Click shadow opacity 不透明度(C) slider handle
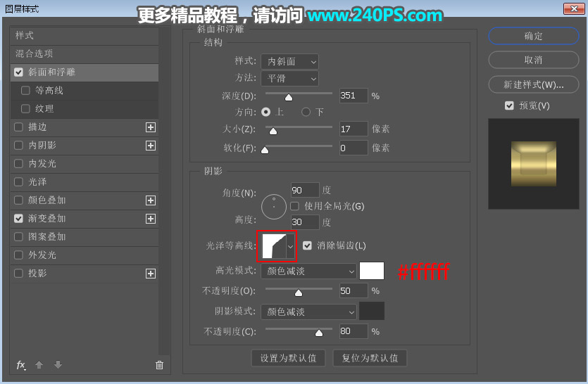This screenshot has width=588, height=384. [x=319, y=333]
